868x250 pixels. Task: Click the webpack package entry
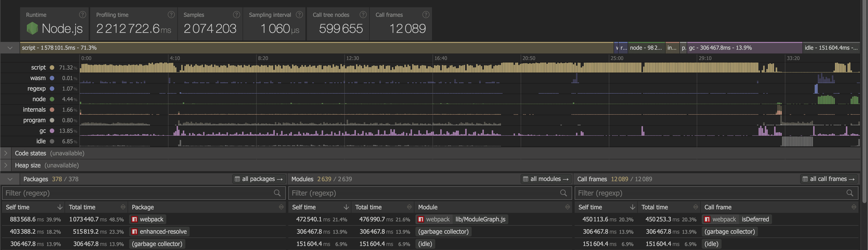click(148, 219)
